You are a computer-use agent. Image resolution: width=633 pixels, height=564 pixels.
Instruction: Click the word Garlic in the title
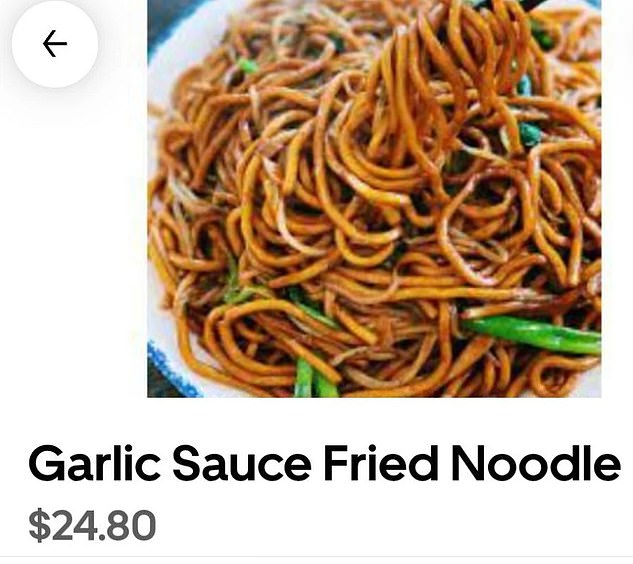point(94,462)
